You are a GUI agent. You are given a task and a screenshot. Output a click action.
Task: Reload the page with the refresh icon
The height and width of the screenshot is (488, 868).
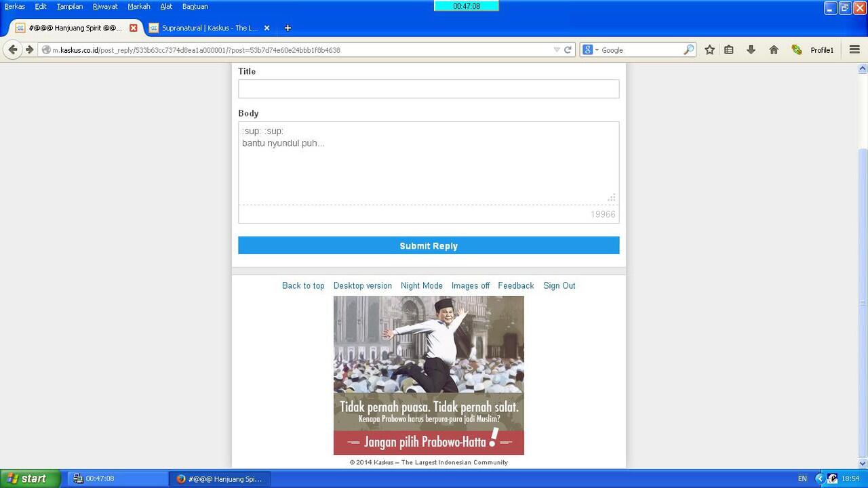[568, 49]
